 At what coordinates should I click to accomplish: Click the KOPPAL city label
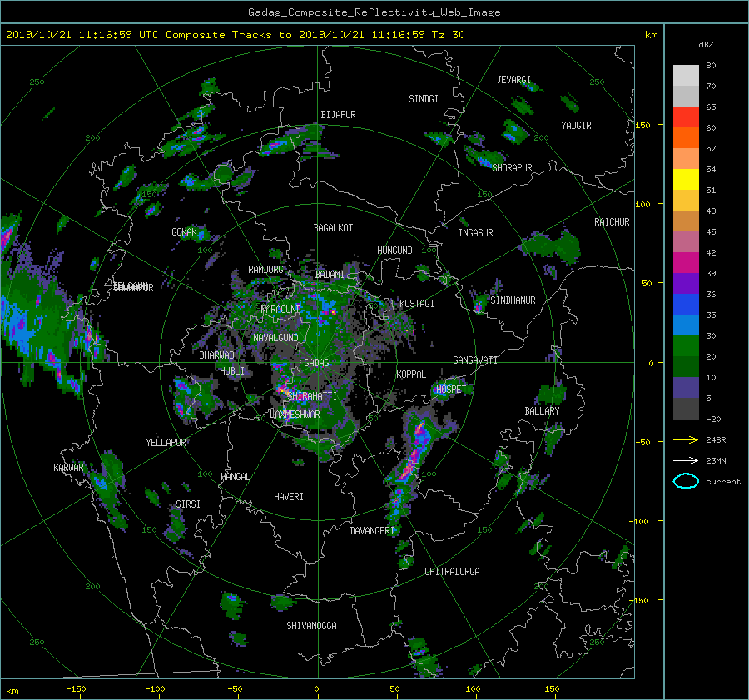pyautogui.click(x=411, y=375)
